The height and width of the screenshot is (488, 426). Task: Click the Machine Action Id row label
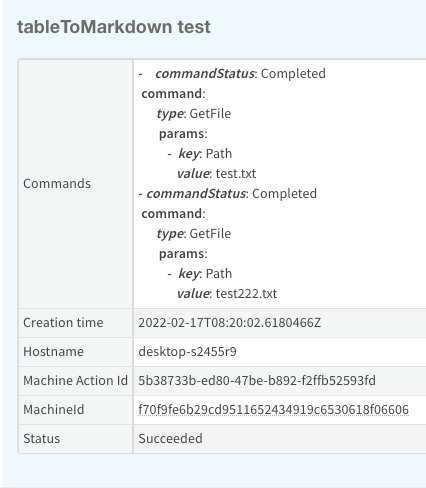[75, 381]
